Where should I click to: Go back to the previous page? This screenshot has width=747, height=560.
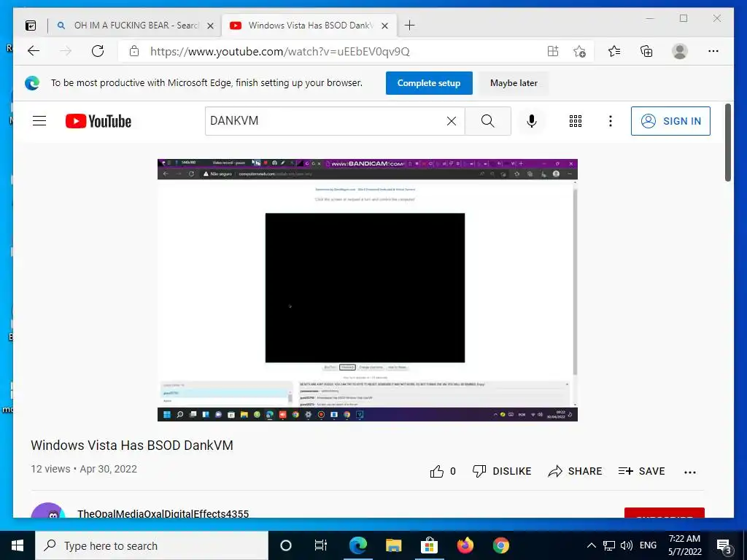pos(34,51)
